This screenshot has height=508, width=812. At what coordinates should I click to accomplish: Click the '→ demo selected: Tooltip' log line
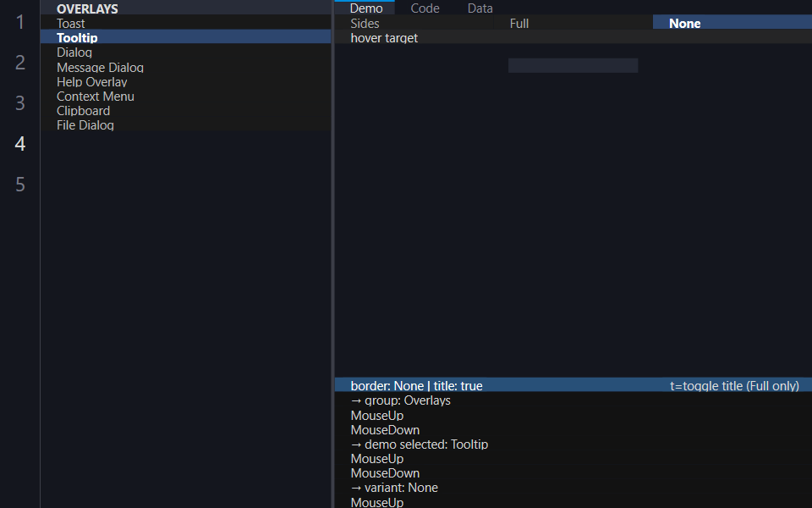pos(419,444)
